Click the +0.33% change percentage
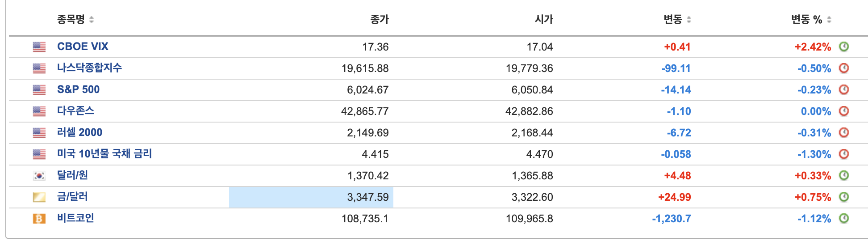 (x=813, y=176)
